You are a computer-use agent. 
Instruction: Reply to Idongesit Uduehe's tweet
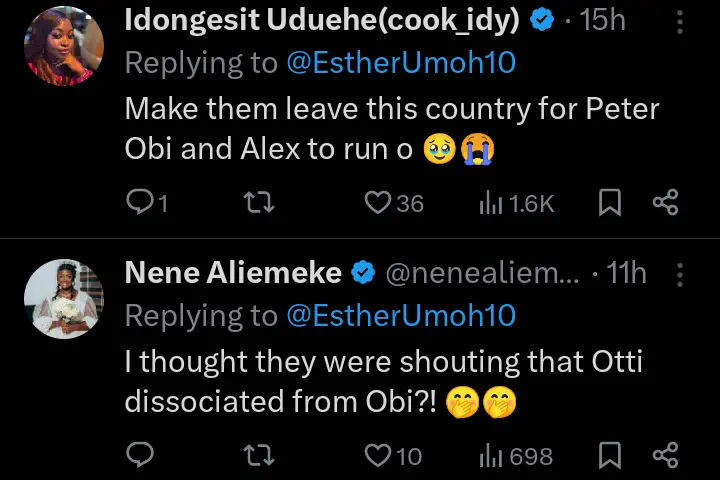point(141,203)
